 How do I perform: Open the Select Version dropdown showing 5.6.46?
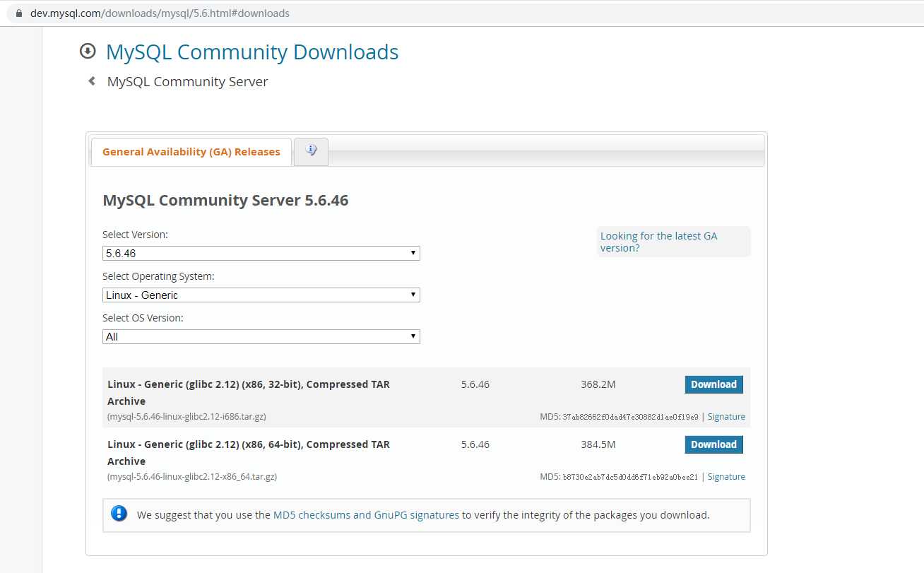[261, 253]
